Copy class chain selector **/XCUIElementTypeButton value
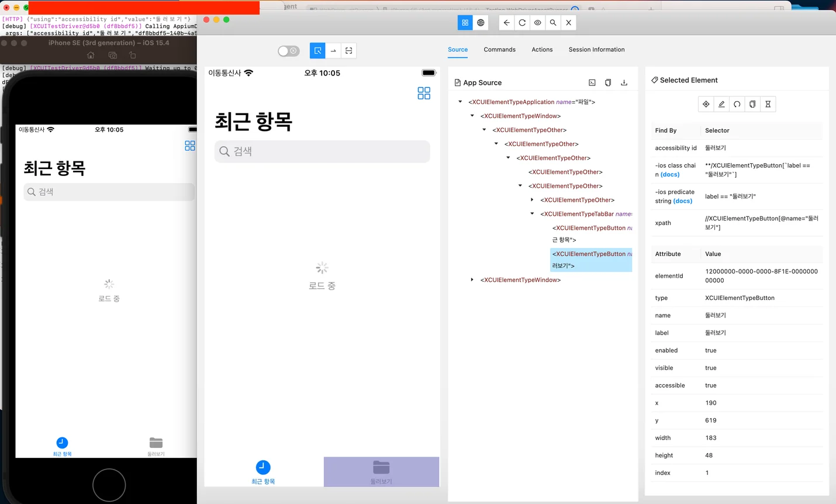The image size is (836, 504). (x=758, y=170)
